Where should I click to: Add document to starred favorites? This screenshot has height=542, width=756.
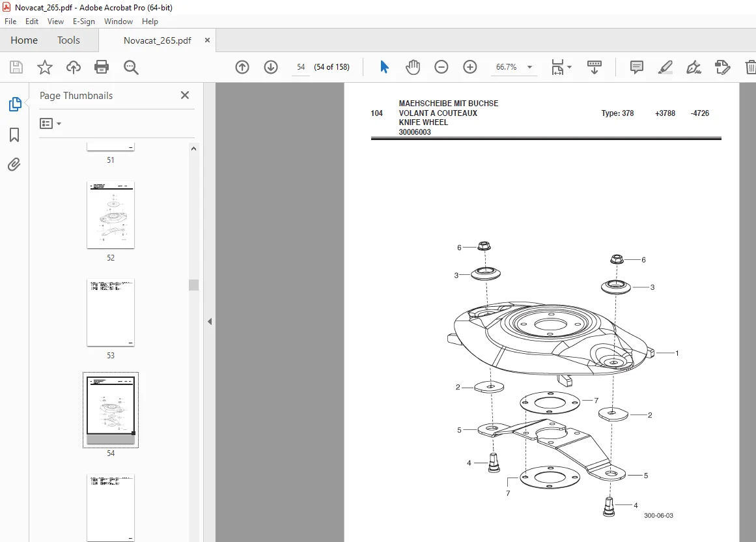45,67
